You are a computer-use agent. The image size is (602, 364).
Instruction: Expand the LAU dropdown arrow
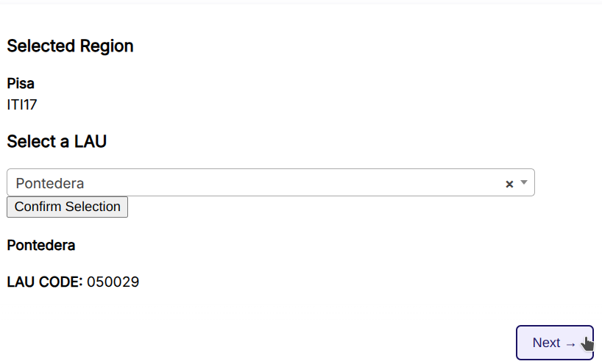(x=524, y=182)
